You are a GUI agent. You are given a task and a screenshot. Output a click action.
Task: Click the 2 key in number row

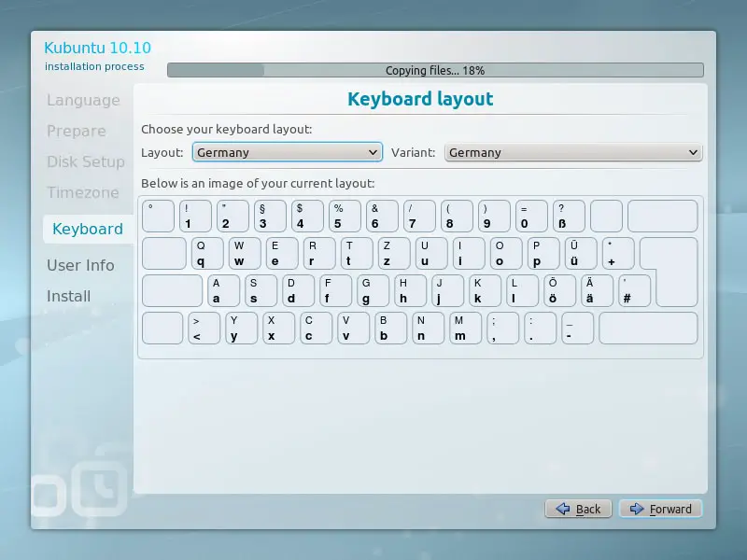coord(233,216)
